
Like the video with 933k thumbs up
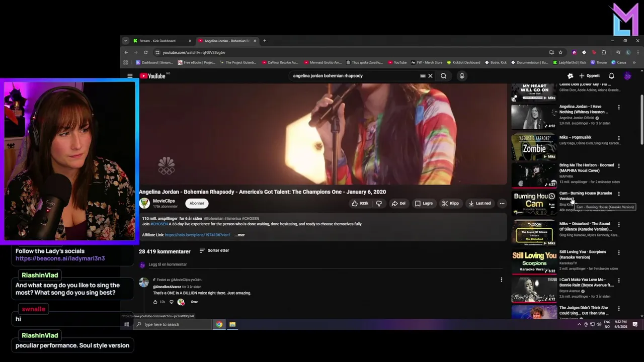coord(360,203)
